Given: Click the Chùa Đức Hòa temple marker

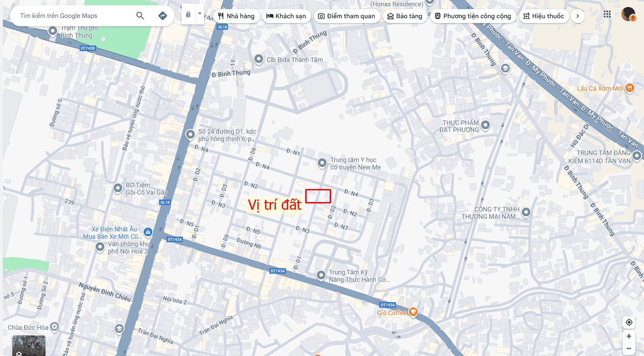Looking at the screenshot, I should tap(54, 327).
